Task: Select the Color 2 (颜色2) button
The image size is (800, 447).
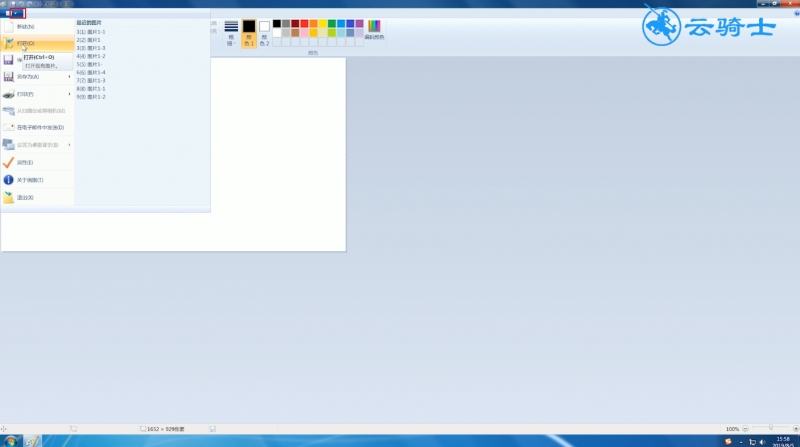Action: point(264,33)
